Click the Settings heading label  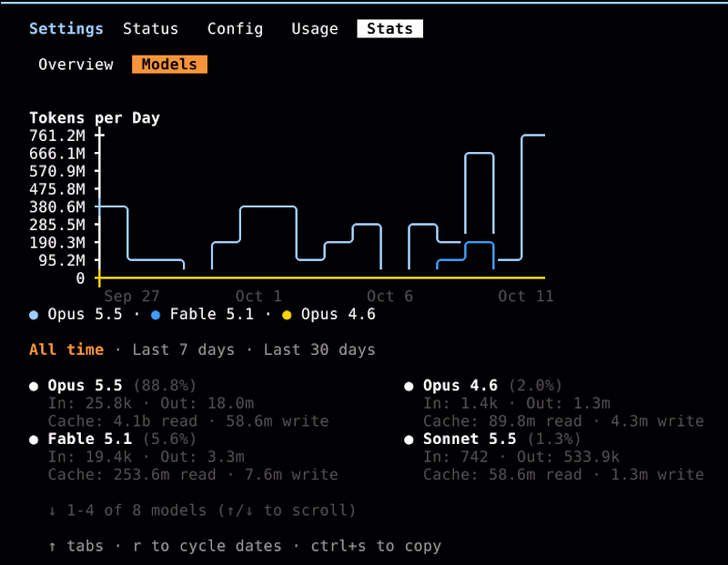click(66, 29)
